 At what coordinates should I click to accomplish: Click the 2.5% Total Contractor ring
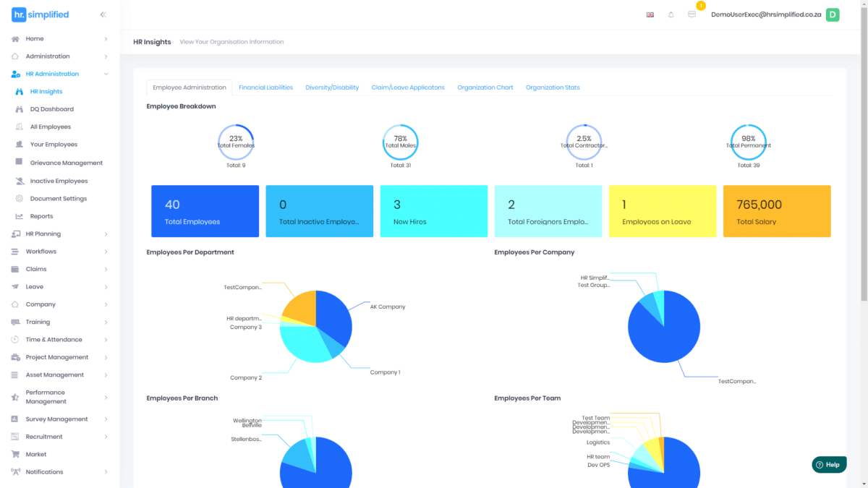[x=584, y=142]
